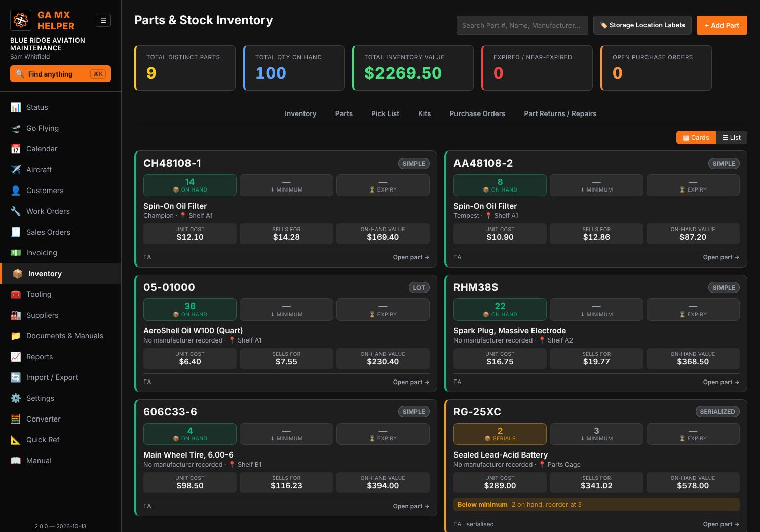Click the GA MX Helper logo icon
760x532 pixels.
click(x=21, y=20)
